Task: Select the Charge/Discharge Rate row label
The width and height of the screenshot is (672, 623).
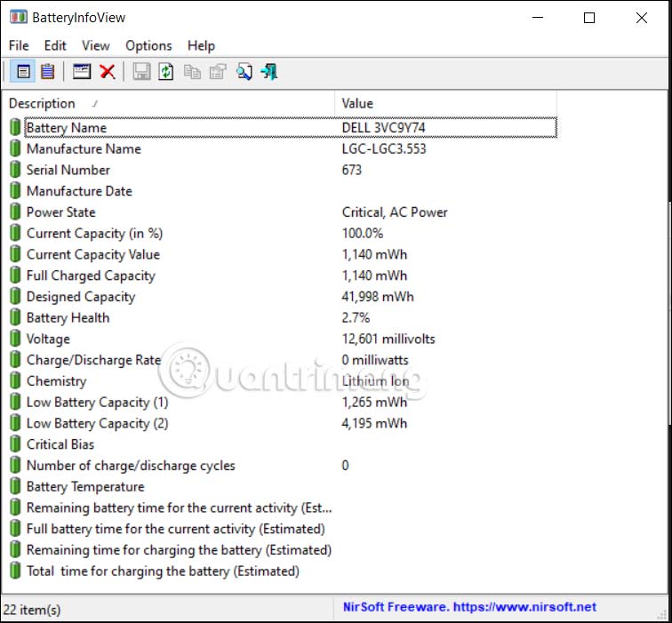Action: 94,360
